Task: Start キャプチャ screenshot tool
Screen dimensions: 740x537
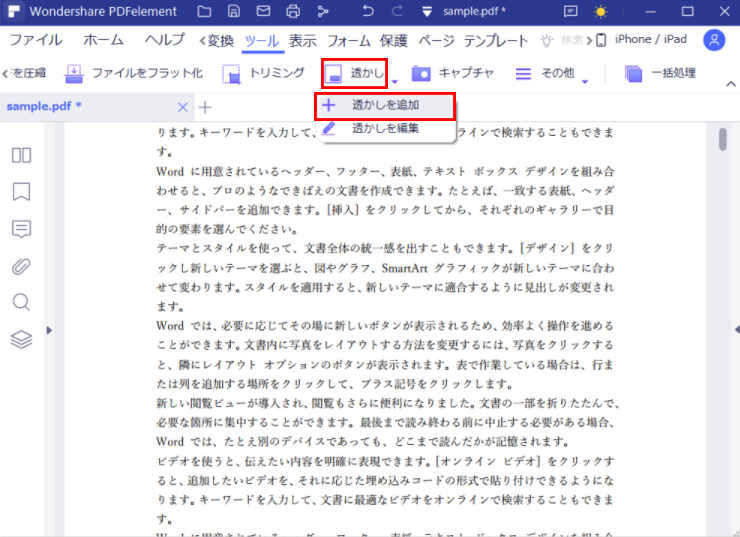Action: tap(453, 73)
